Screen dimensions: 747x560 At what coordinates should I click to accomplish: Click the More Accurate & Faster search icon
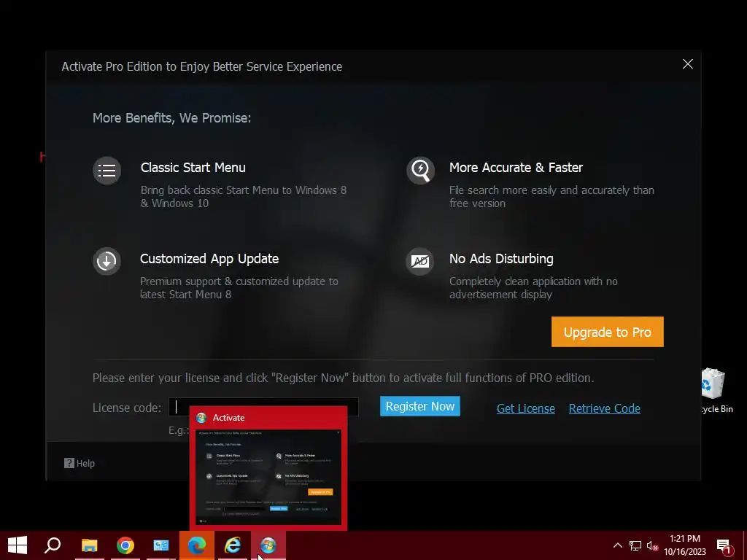click(x=420, y=171)
